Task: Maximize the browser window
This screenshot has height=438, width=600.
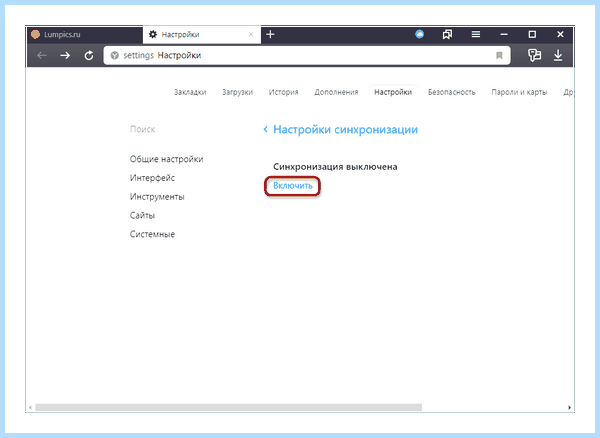Action: pos(532,34)
